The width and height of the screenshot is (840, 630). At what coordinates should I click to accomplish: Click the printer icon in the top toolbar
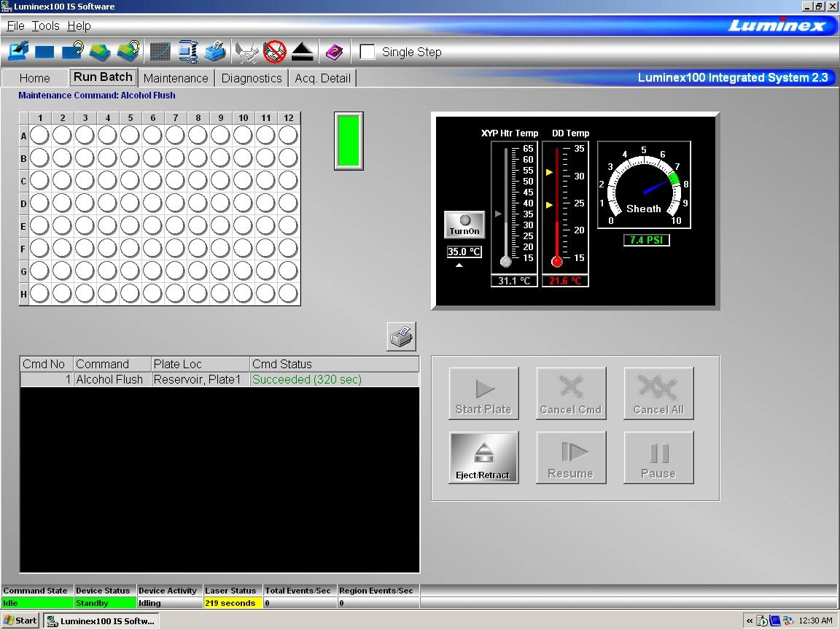coord(214,52)
